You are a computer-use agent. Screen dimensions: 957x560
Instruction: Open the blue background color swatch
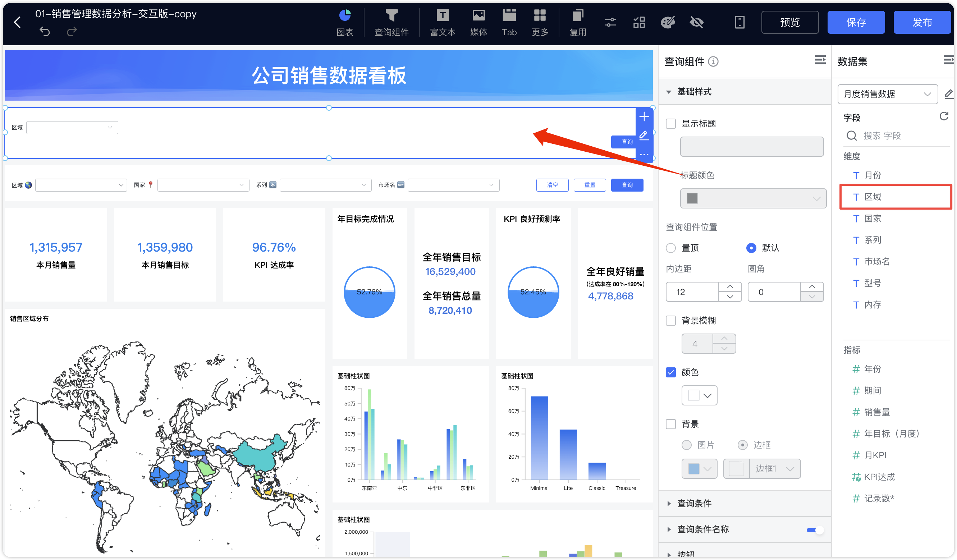(x=700, y=469)
